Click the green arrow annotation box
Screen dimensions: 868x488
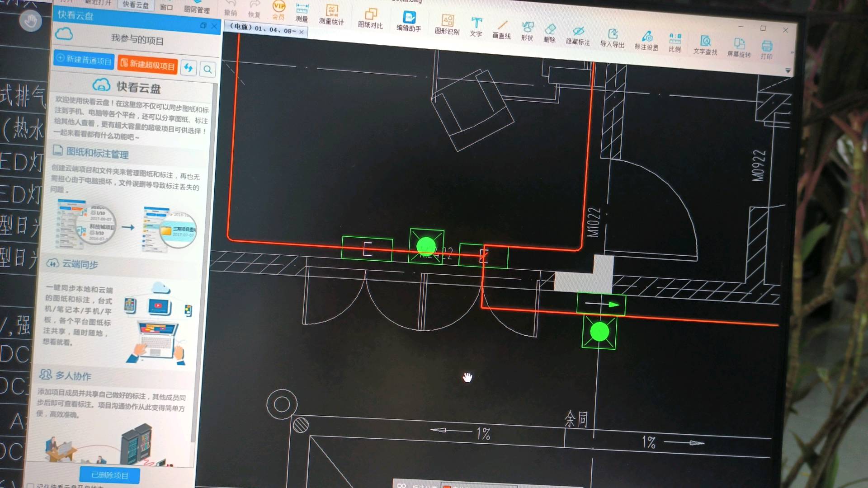601,304
